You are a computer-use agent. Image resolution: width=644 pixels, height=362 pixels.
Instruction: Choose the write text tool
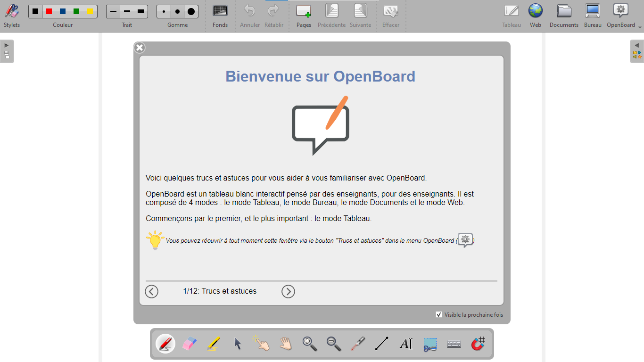click(x=406, y=344)
